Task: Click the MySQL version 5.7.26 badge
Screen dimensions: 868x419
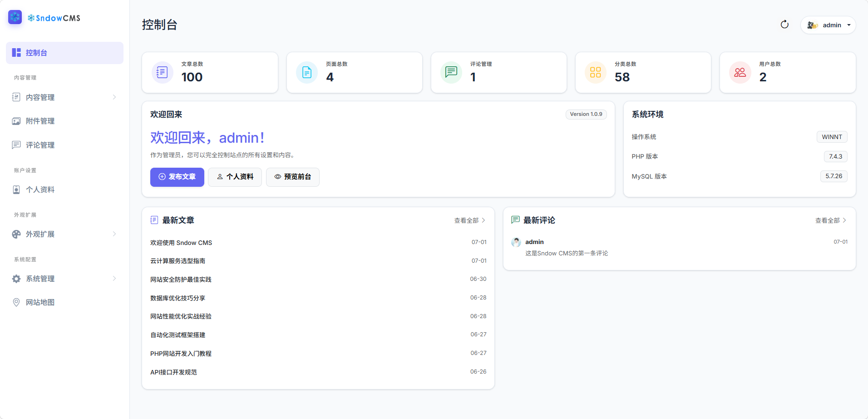Action: (833, 176)
